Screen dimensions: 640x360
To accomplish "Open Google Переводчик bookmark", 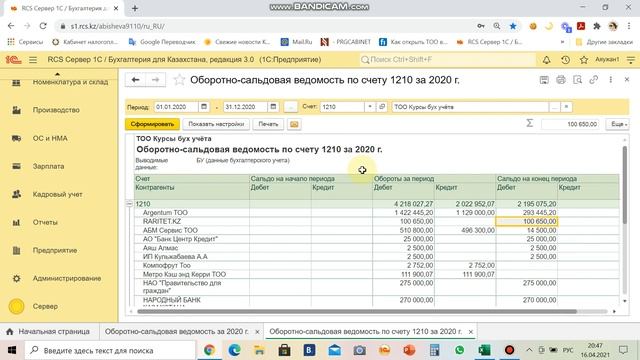I will (162, 42).
